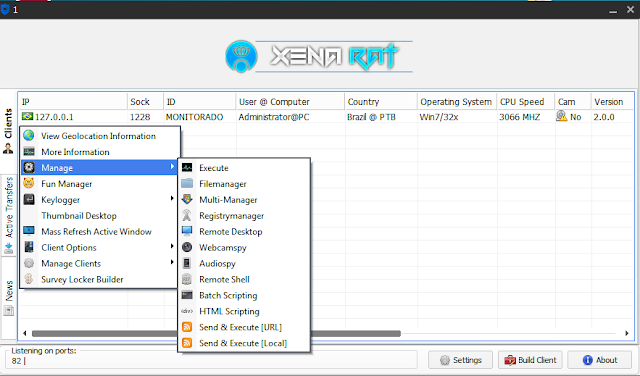This screenshot has width=640, height=376.
Task: Sort by the ID column header
Action: tap(200, 102)
